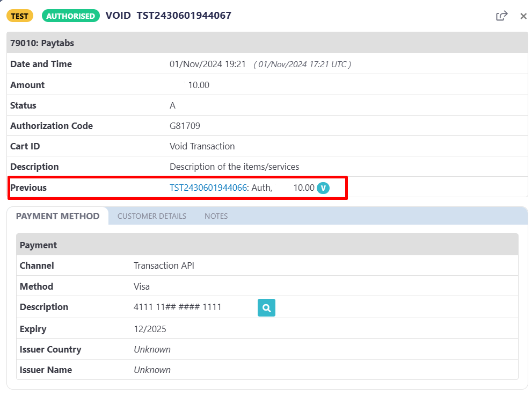The height and width of the screenshot is (395, 532).
Task: Click the Channel value 'Transaction API'
Action: click(x=164, y=265)
